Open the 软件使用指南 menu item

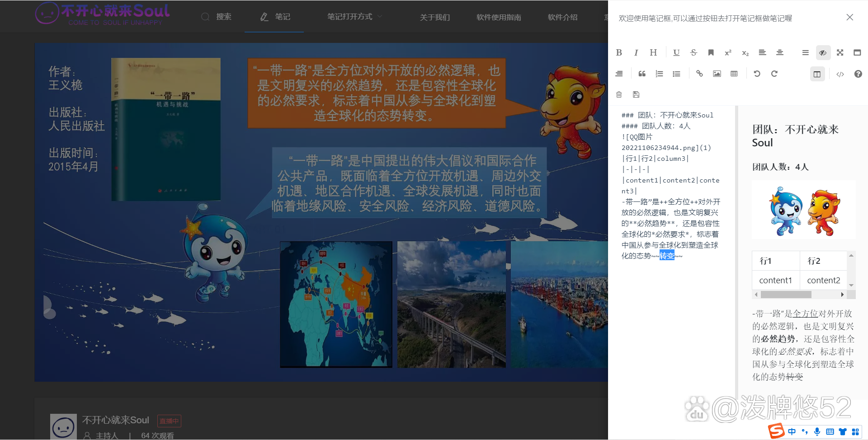[499, 17]
